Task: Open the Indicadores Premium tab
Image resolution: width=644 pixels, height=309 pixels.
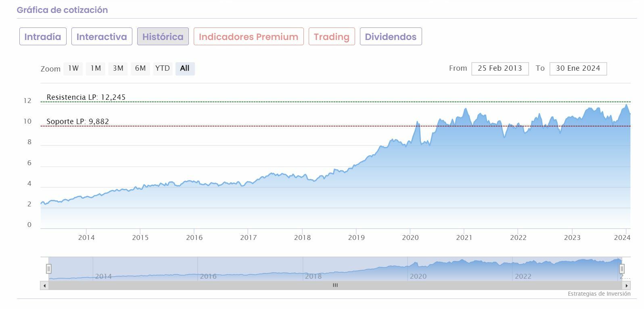Action: pos(249,37)
